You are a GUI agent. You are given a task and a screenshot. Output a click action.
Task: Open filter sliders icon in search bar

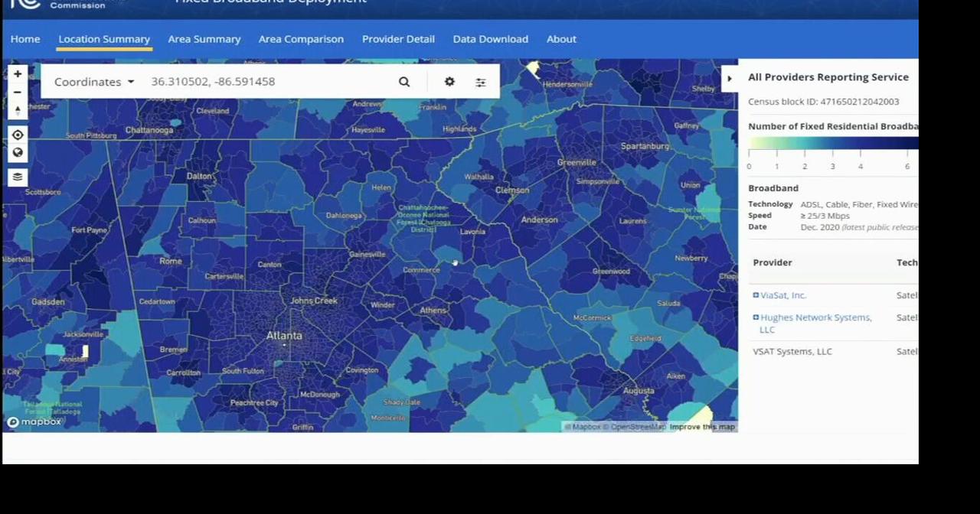tap(481, 82)
